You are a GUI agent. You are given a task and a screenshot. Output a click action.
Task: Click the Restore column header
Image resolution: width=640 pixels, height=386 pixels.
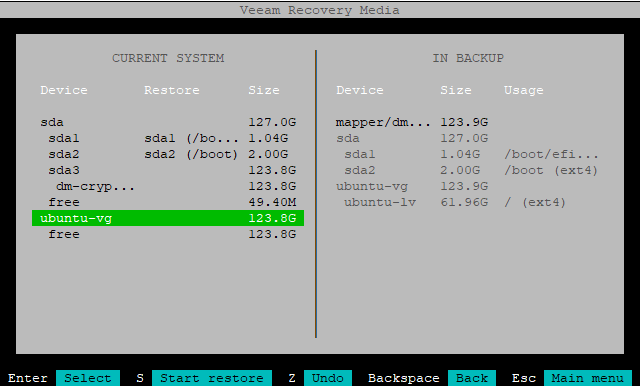172,90
